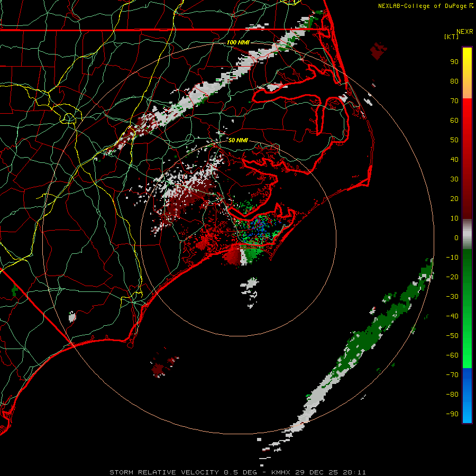Click the -70 value on velocity scale

[x=452, y=374]
